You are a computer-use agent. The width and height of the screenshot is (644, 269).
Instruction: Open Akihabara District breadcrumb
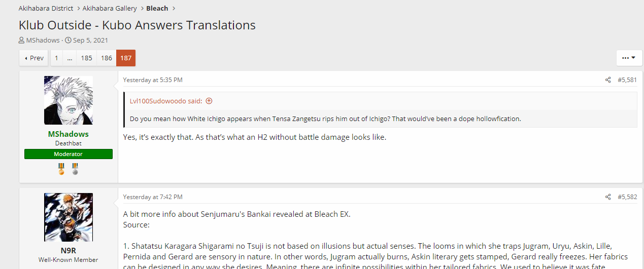pyautogui.click(x=46, y=9)
